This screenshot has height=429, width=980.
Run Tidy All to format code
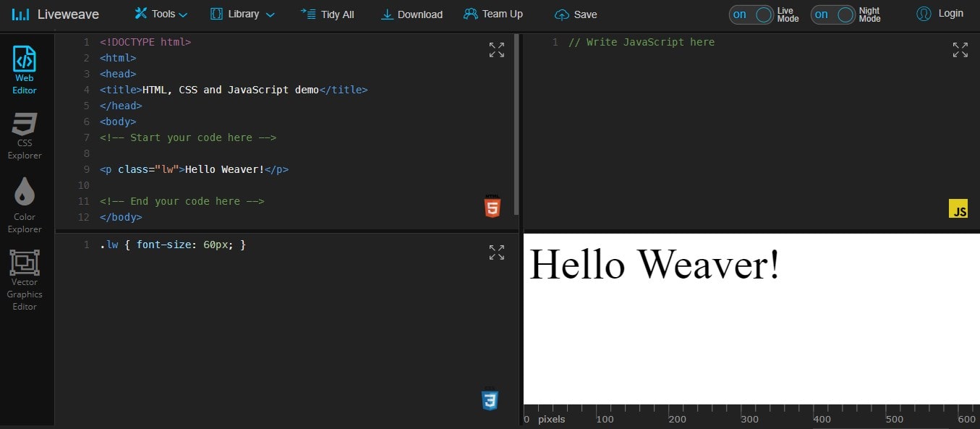click(x=328, y=14)
